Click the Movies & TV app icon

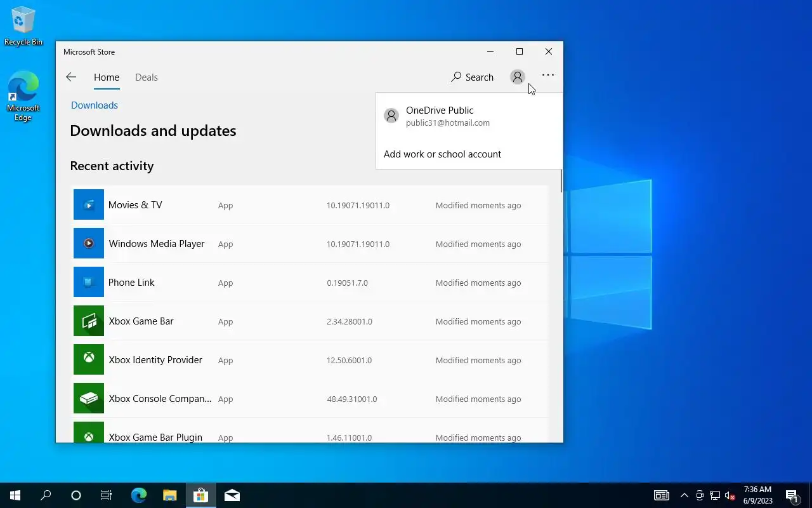point(89,204)
